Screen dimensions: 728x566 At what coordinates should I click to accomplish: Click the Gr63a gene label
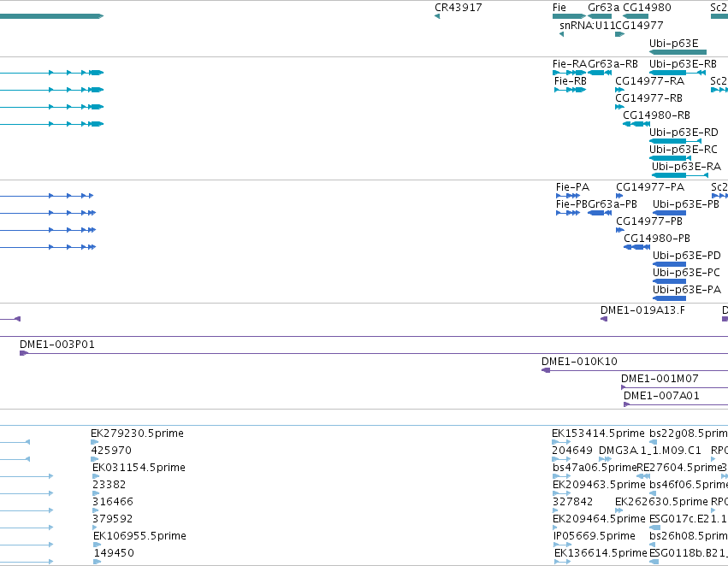coord(603,8)
